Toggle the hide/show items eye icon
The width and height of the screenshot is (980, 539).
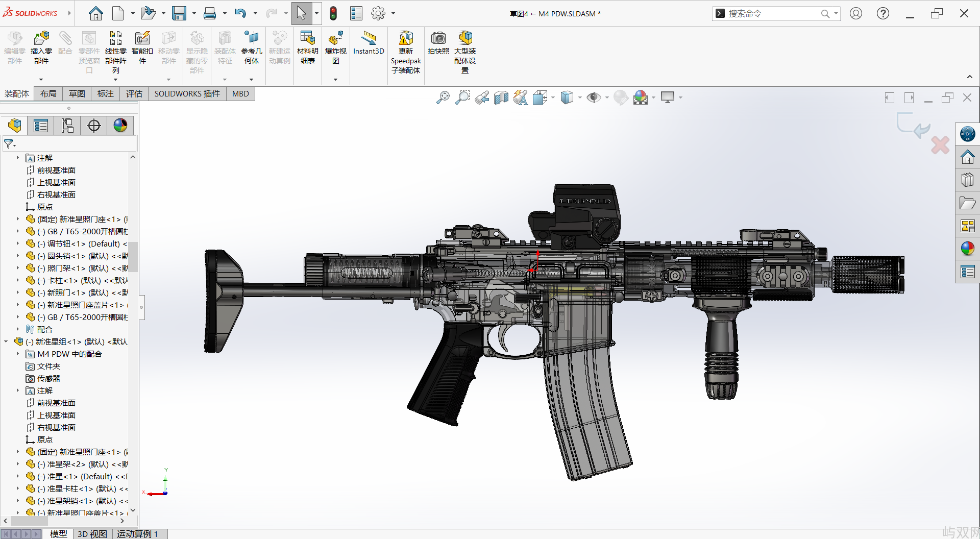point(593,97)
